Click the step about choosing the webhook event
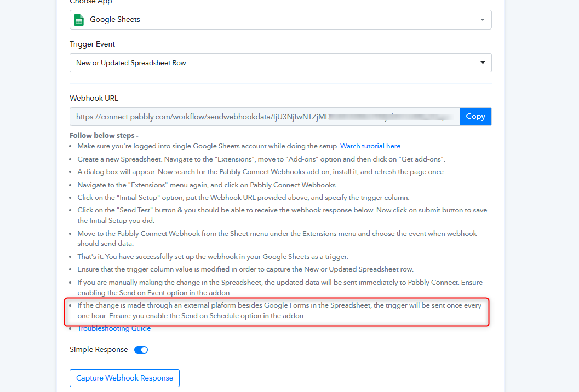Screen dimensions: 579x392 [x=277, y=239]
